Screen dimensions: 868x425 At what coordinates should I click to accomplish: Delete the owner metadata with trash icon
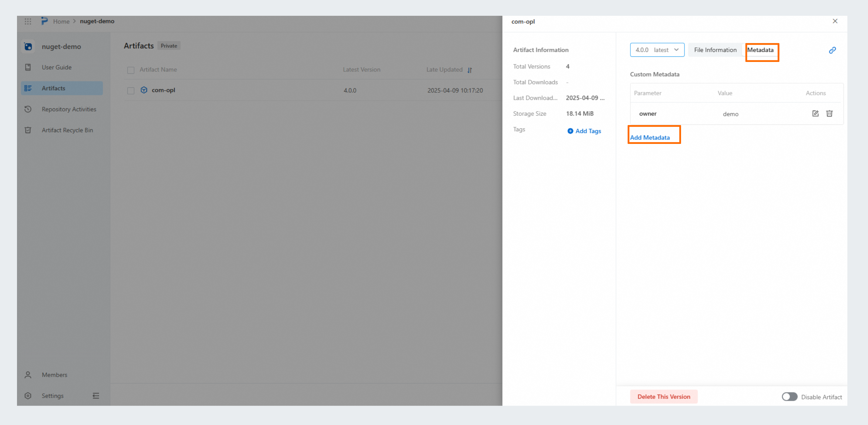[829, 114]
